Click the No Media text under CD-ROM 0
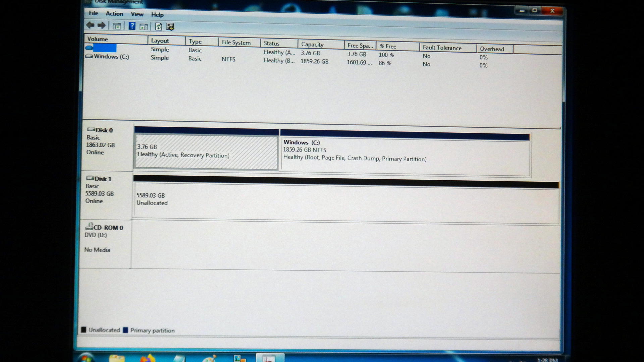The height and width of the screenshot is (362, 644). tap(97, 250)
